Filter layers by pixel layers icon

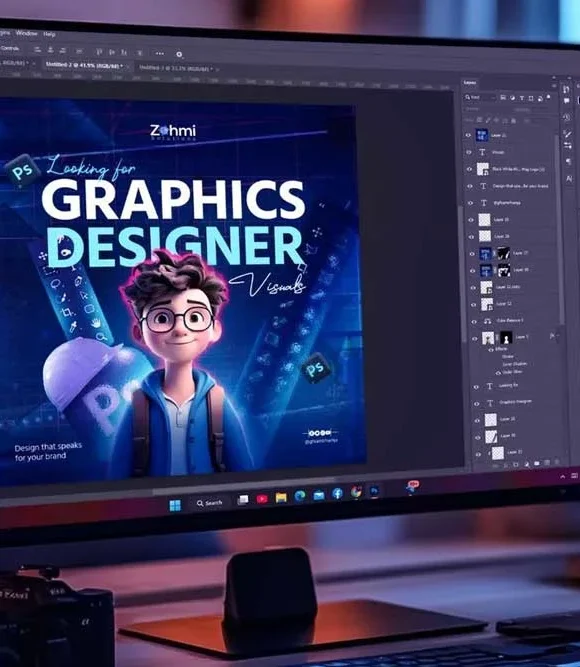coord(503,98)
